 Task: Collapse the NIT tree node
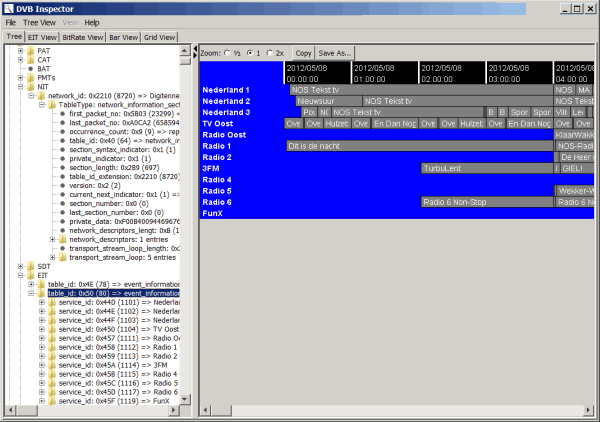(x=20, y=87)
